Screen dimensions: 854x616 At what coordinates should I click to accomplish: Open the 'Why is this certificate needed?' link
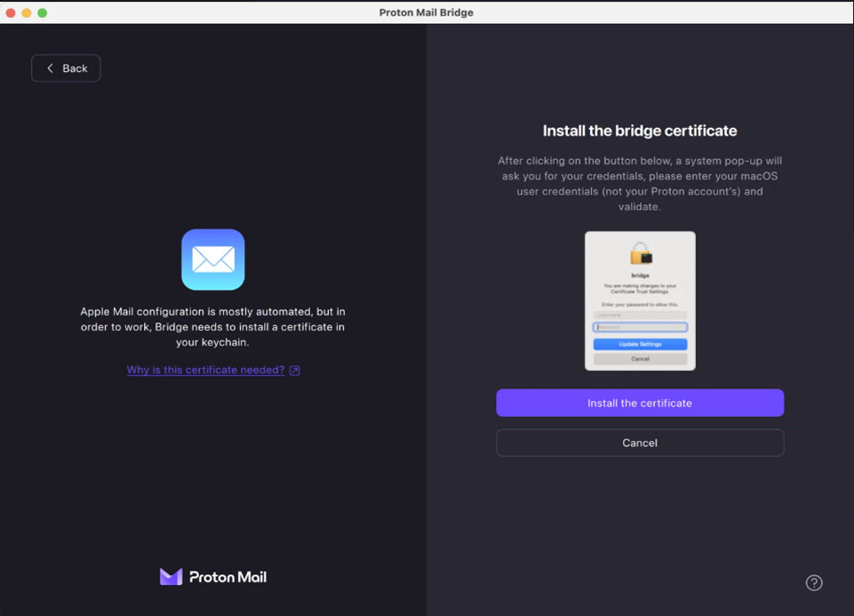point(205,370)
